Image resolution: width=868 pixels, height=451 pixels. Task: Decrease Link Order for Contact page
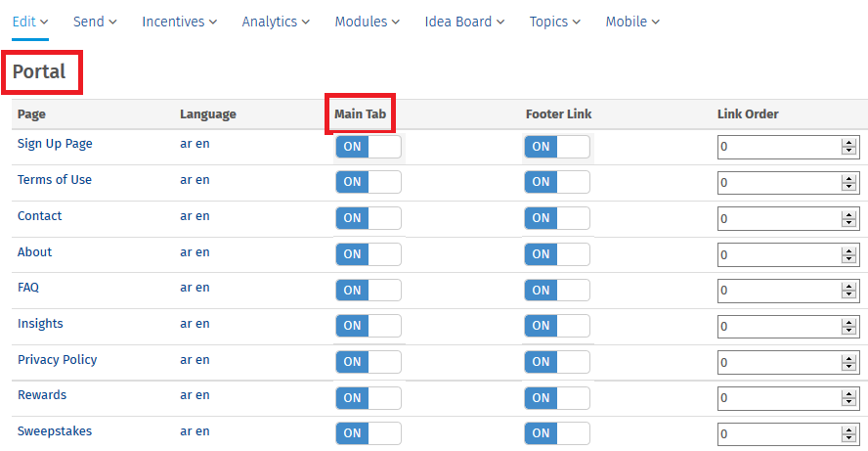pyautogui.click(x=849, y=223)
